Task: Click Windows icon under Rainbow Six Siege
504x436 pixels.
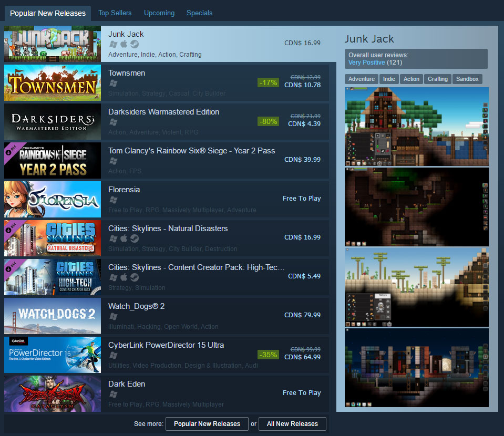Action: pos(113,161)
